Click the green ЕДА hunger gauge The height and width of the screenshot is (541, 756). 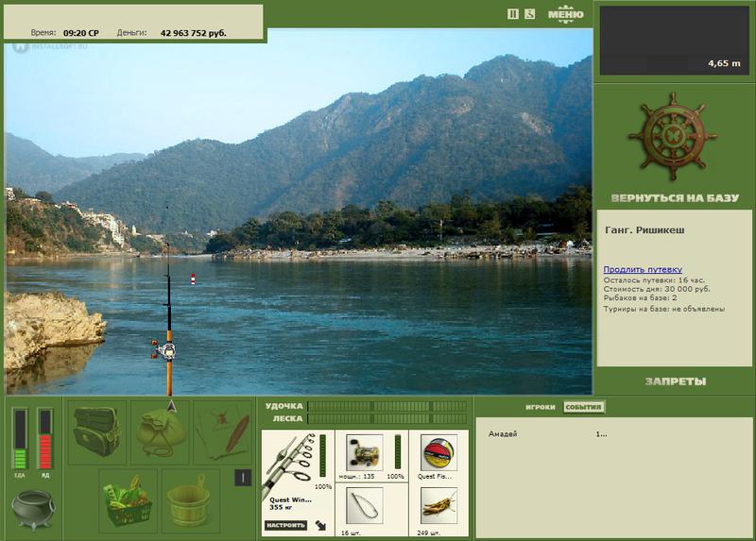point(20,439)
